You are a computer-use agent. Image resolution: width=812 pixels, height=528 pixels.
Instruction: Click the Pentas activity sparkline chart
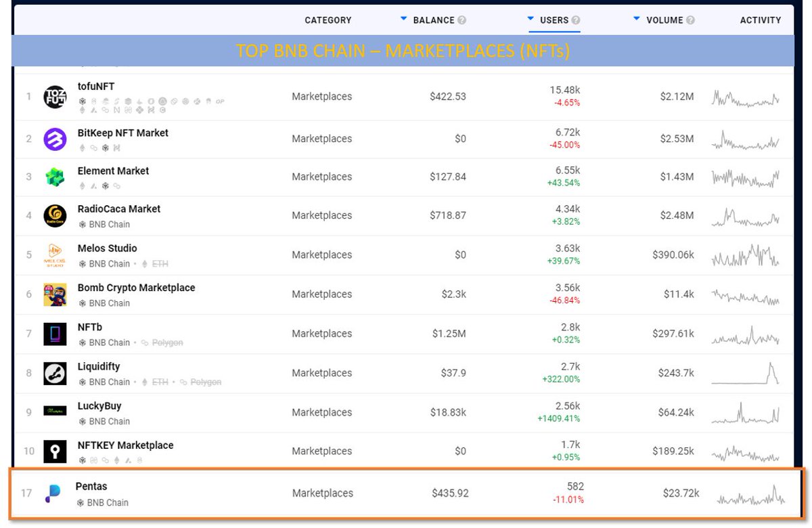click(751, 495)
